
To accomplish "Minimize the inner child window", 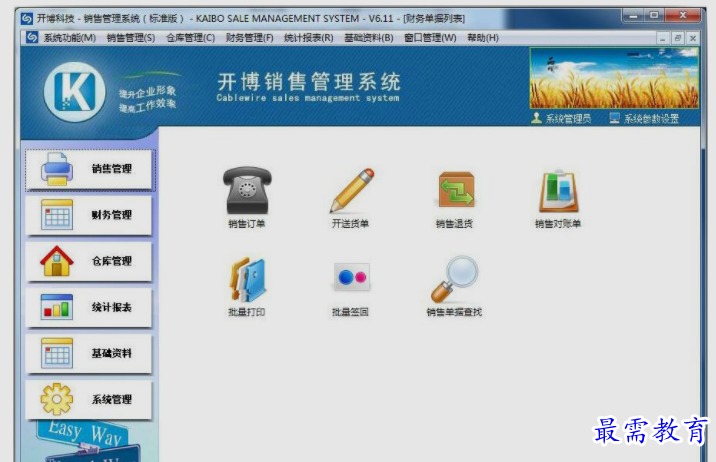I will click(x=663, y=39).
